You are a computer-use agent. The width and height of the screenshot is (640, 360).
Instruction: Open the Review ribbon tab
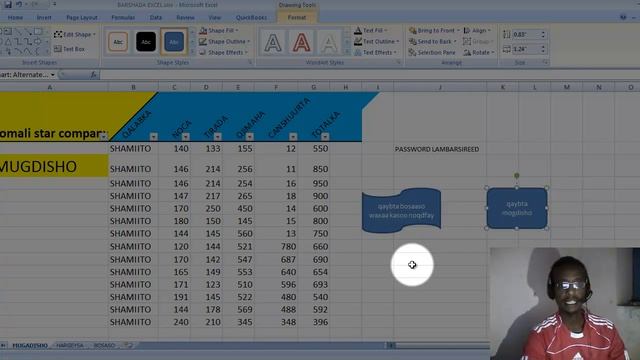point(185,18)
